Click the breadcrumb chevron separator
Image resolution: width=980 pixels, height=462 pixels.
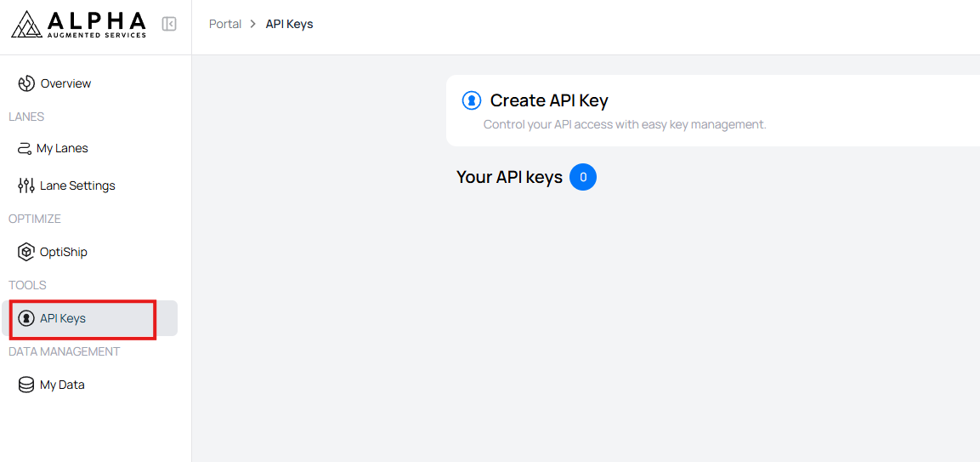pos(253,24)
